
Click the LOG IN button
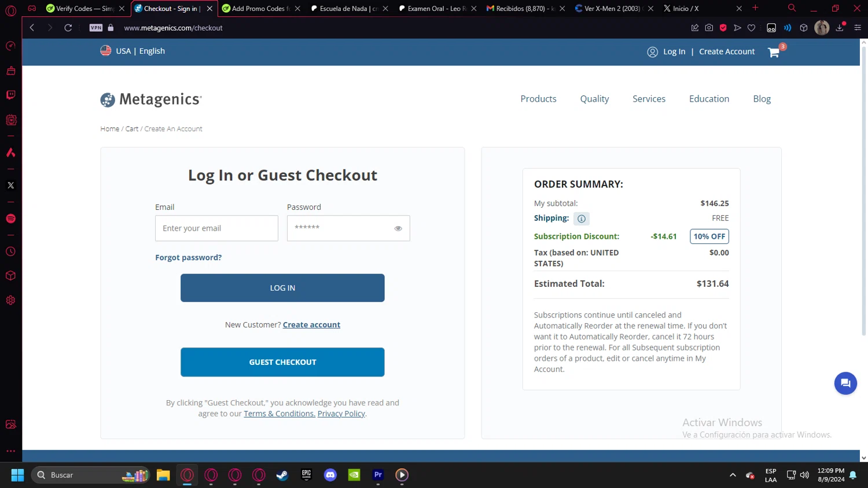pyautogui.click(x=282, y=288)
